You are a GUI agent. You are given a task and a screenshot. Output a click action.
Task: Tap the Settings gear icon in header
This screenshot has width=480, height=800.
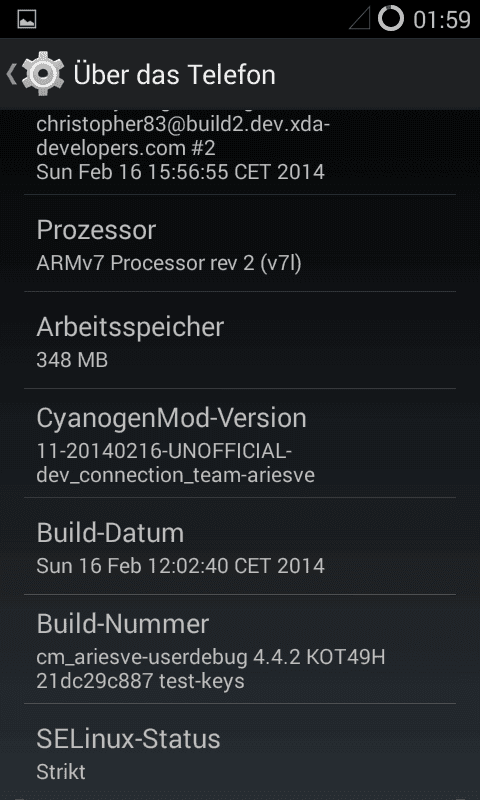pyautogui.click(x=43, y=74)
